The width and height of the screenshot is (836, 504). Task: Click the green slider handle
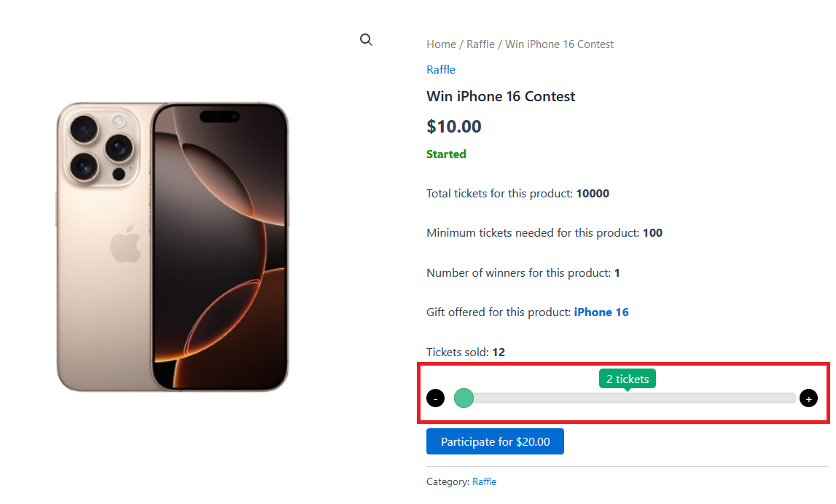coord(464,398)
